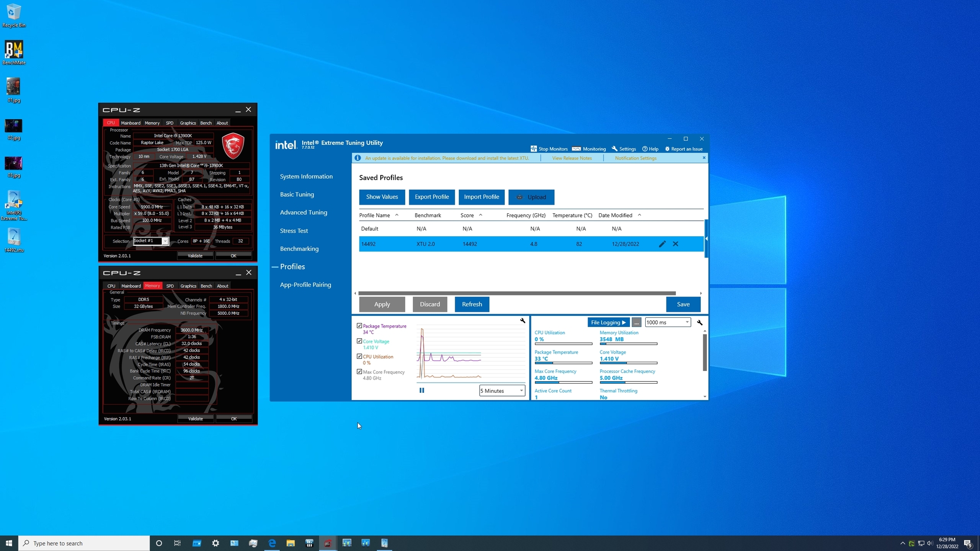980x551 pixels.
Task: Switch to Mainboard tab in top CPU-Z
Action: 131,123
